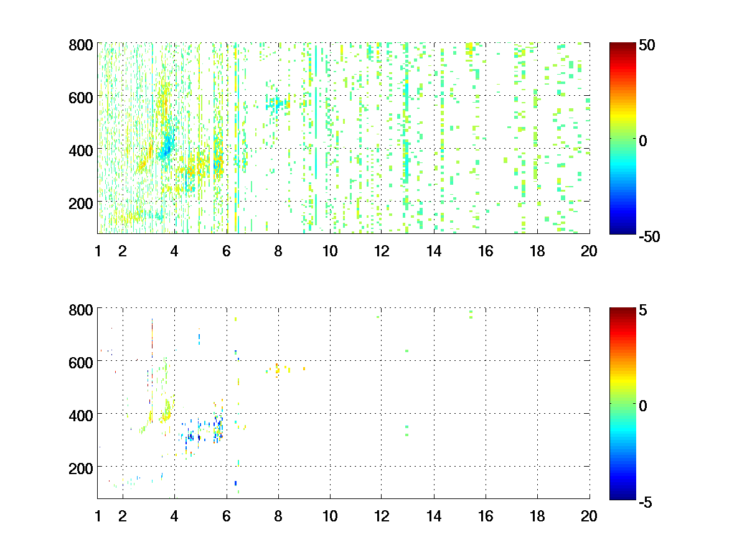Click x-axis tick '14' under the upper plot
Viewport: 747px width, 560px height.
pyautogui.click(x=434, y=251)
